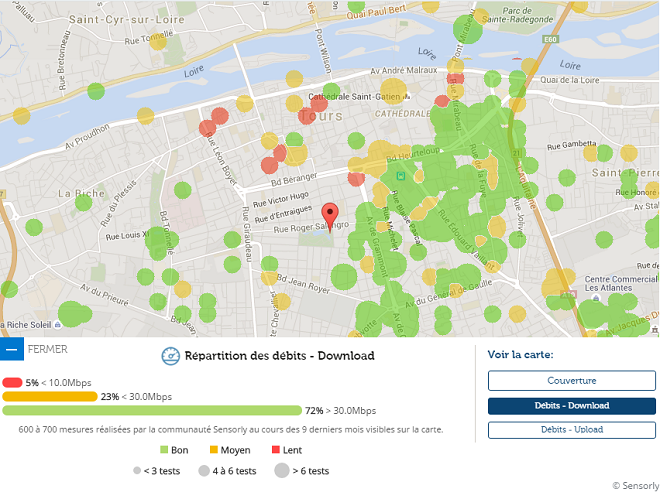Viewport: 660px width, 499px height.
Task: Click the large '> 6 tests' circle
Action: click(282, 470)
